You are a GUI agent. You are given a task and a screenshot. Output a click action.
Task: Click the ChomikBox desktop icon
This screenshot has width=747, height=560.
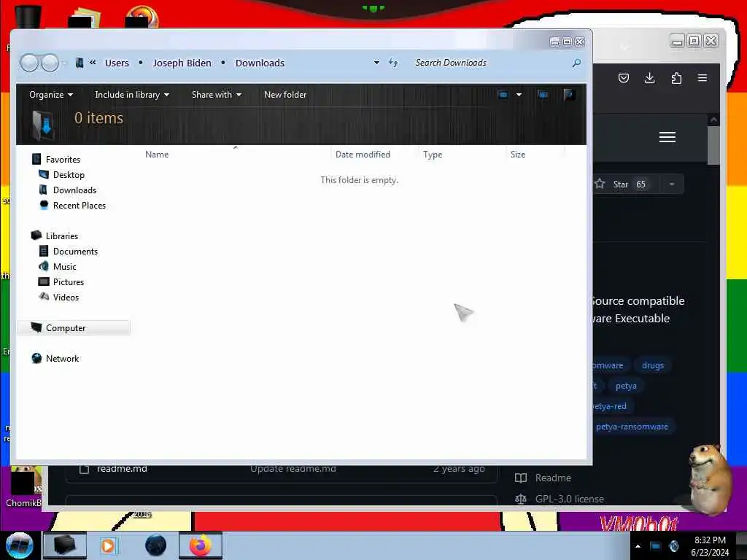coord(23,487)
